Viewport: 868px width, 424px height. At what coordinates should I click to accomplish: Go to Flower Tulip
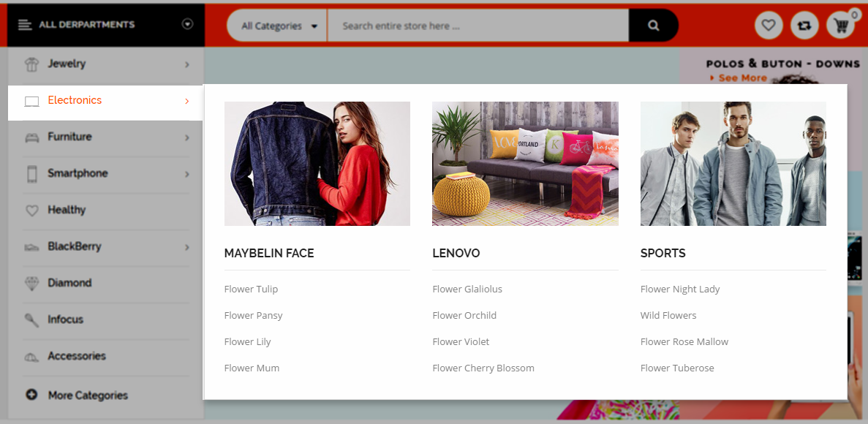[x=252, y=289]
